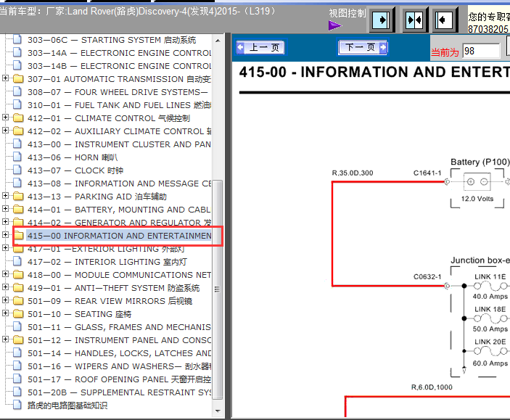The image size is (510, 420).
Task: Expand the 414-01 Battery Mounting folder
Action: point(5,208)
